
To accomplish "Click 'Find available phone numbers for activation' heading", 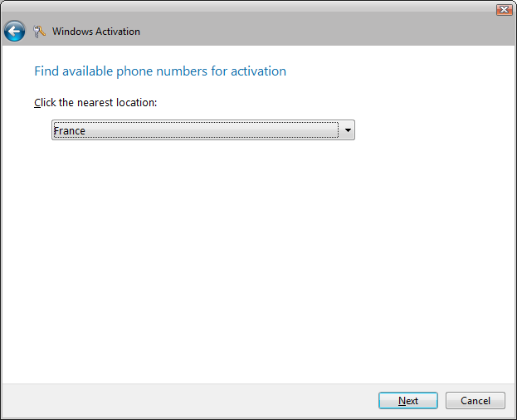I will (x=160, y=71).
